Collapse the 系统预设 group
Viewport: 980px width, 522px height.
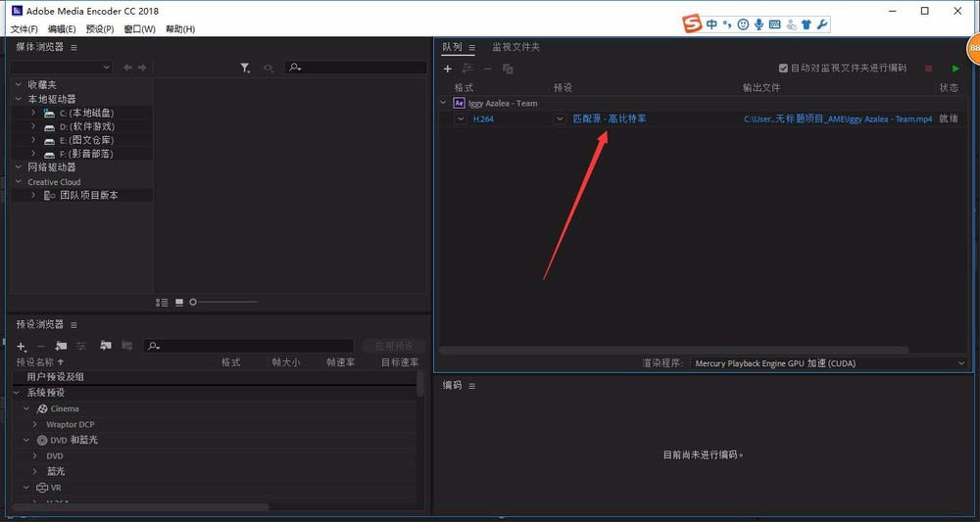pos(18,393)
